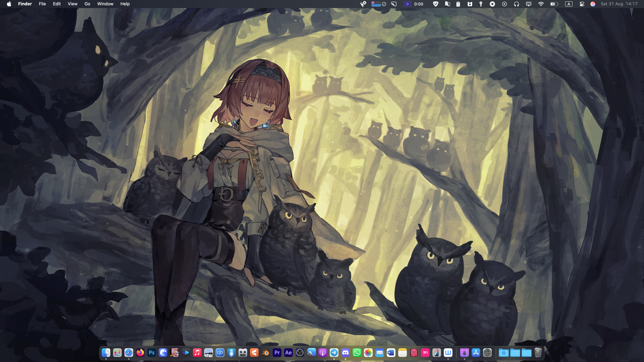Open the input source menu (A)

[x=569, y=4]
